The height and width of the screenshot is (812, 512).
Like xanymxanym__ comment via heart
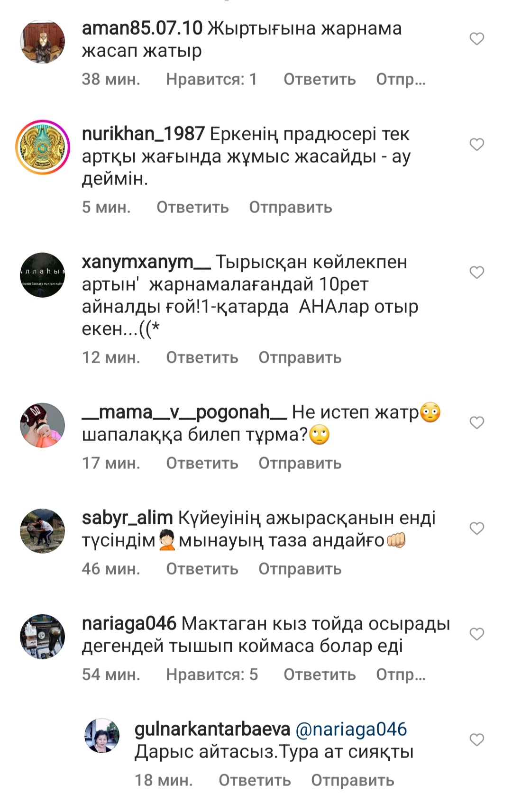click(476, 273)
